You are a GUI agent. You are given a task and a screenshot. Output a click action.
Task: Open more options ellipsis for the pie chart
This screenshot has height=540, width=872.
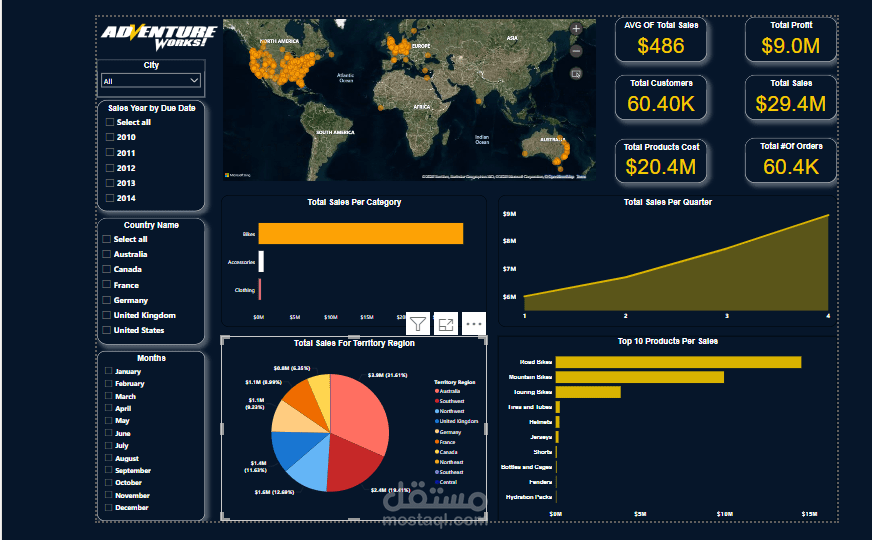tap(474, 324)
